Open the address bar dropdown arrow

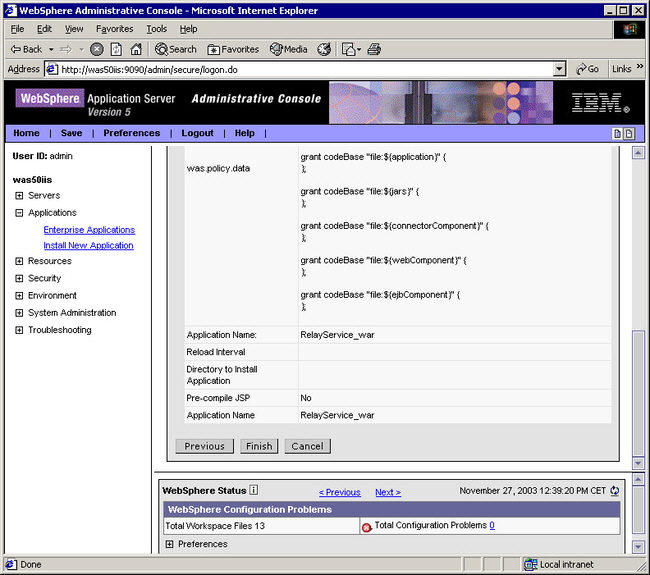coord(559,69)
